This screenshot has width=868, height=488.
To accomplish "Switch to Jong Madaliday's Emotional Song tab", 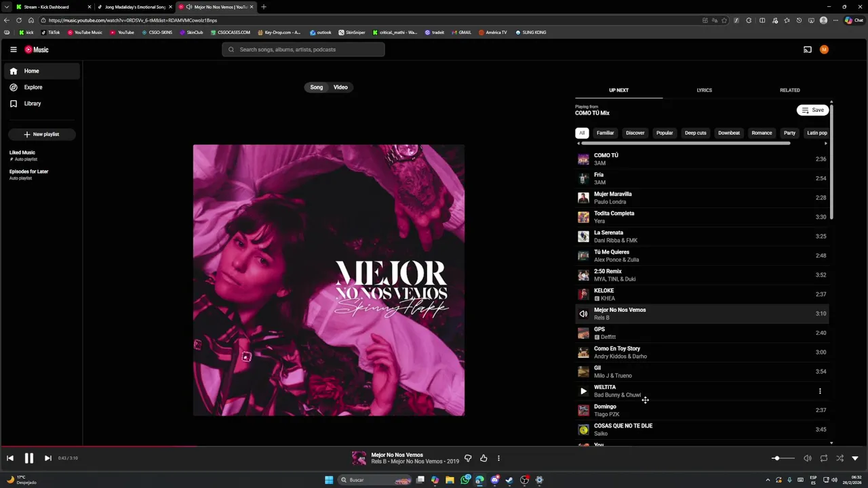I will click(x=134, y=7).
